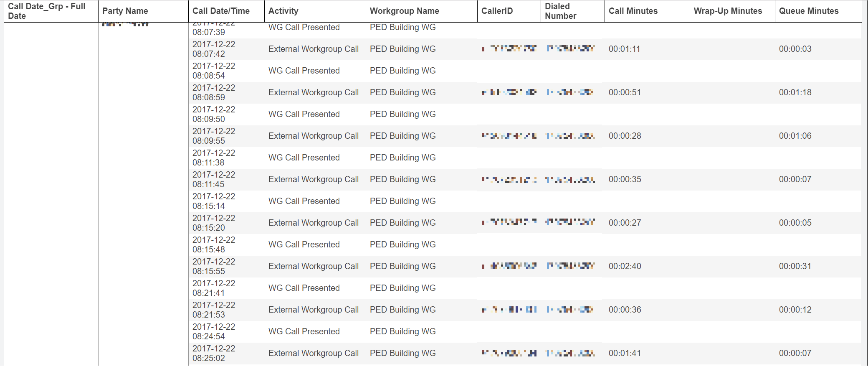Select the CallerID column header
Image resolution: width=868 pixels, height=369 pixels.
pos(497,11)
